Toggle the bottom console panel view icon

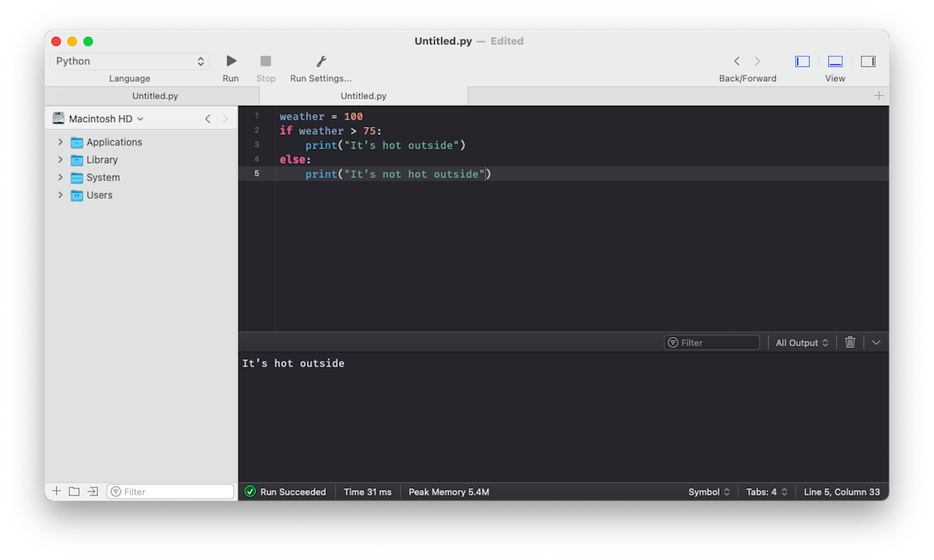(835, 61)
